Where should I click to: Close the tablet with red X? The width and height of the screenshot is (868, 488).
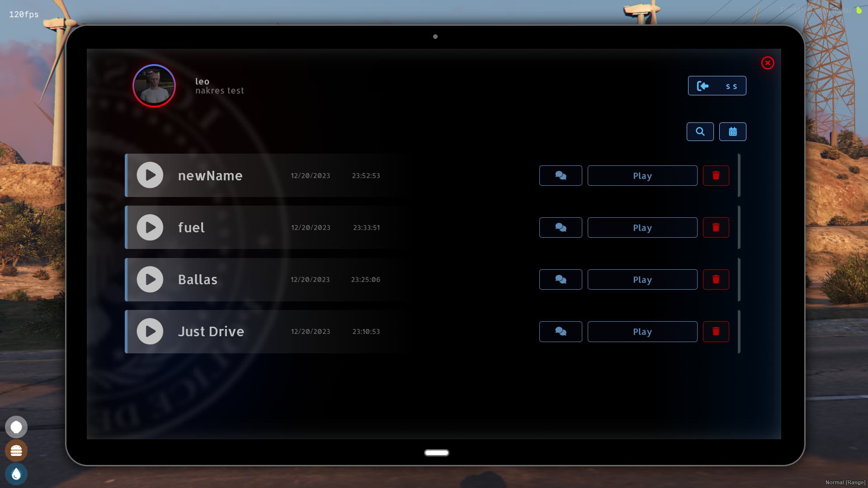coord(767,63)
